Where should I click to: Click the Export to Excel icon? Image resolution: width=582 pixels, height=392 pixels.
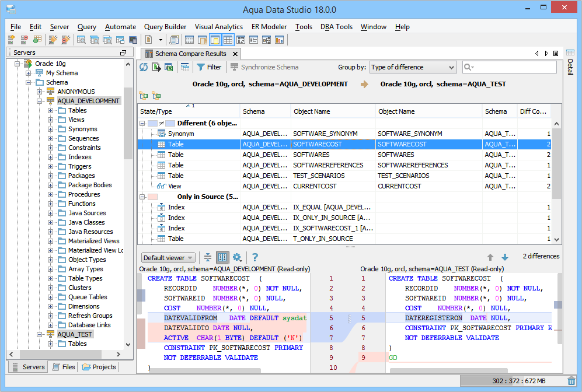point(169,67)
